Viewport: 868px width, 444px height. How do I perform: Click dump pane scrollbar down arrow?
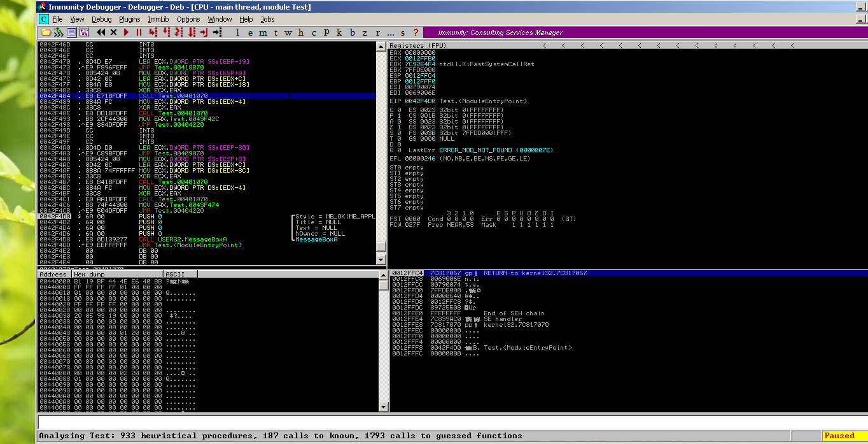(x=383, y=406)
